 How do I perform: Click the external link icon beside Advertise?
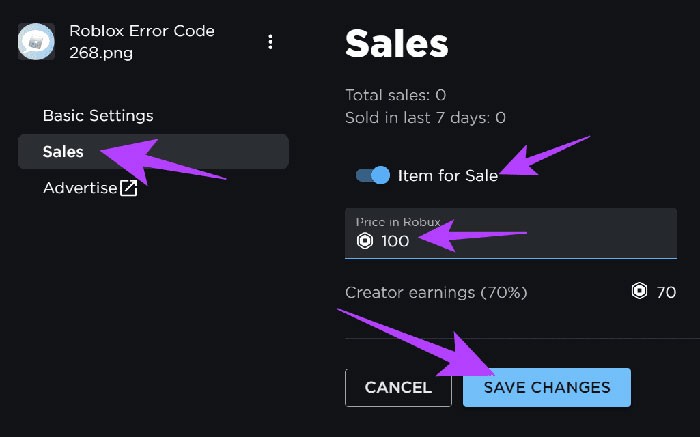(x=128, y=188)
